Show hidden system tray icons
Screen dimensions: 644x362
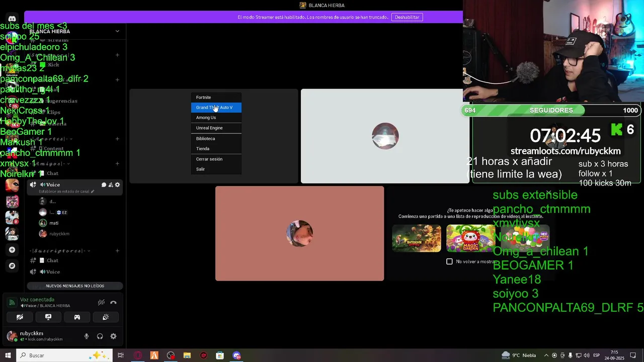point(546,355)
